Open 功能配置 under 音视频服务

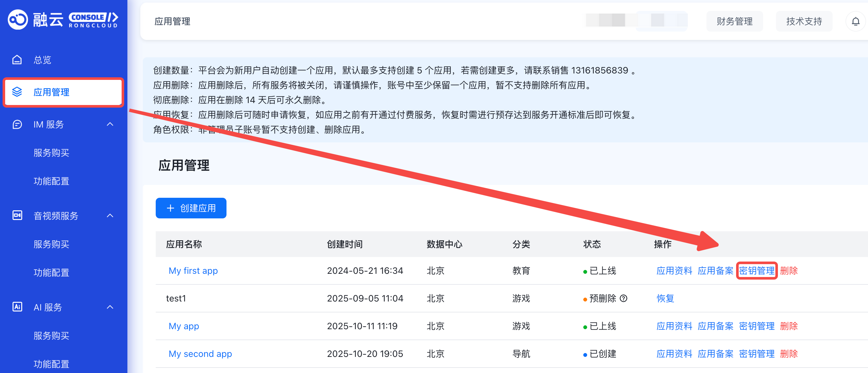(51, 273)
